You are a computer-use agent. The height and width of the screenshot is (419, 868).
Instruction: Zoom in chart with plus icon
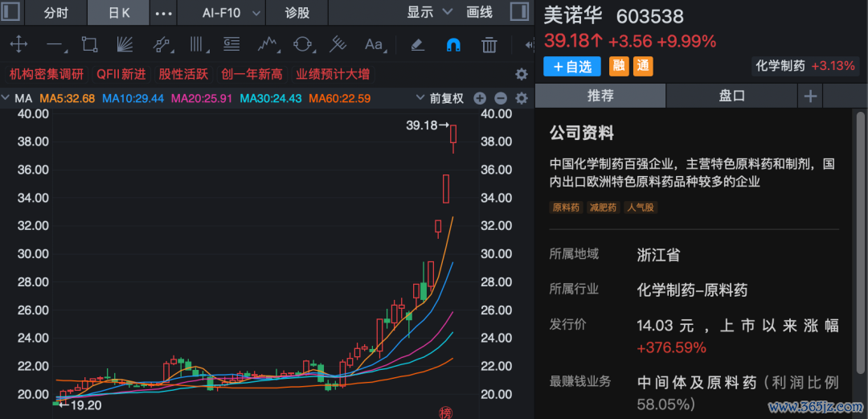click(479, 99)
